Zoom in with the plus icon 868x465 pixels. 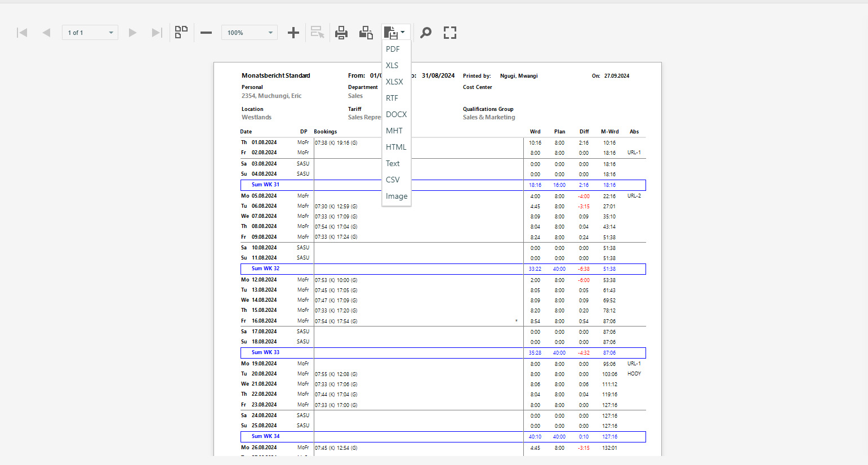tap(293, 33)
